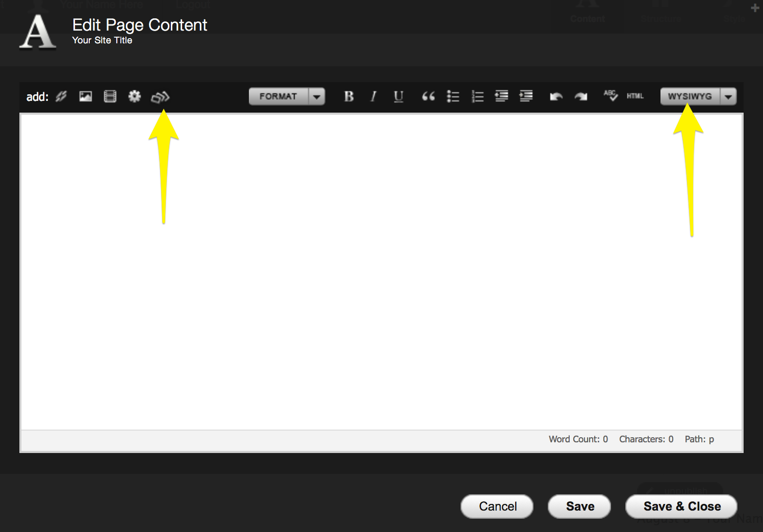Click the add link icon
The height and width of the screenshot is (532, 763).
(x=61, y=96)
